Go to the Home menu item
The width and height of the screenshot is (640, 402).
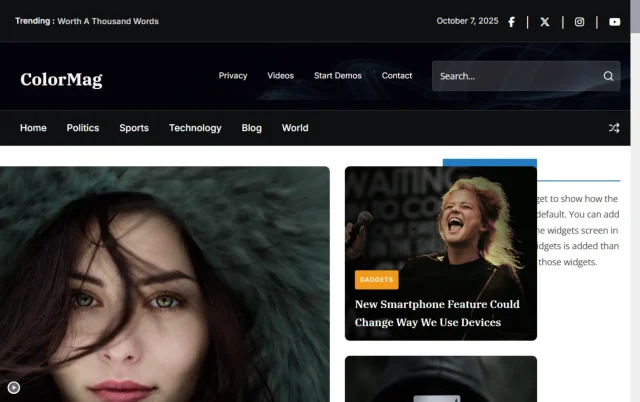(x=33, y=128)
